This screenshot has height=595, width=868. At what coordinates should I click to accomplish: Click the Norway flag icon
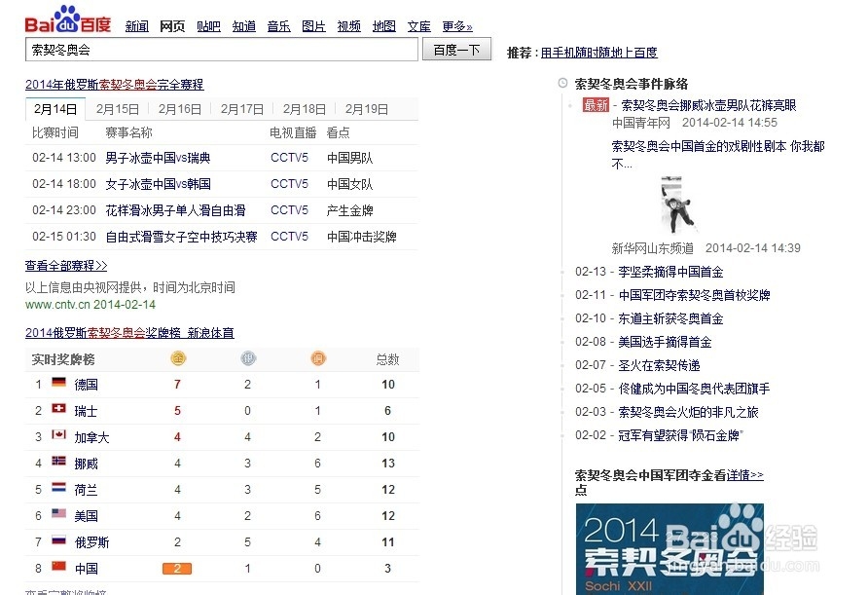pyautogui.click(x=58, y=461)
